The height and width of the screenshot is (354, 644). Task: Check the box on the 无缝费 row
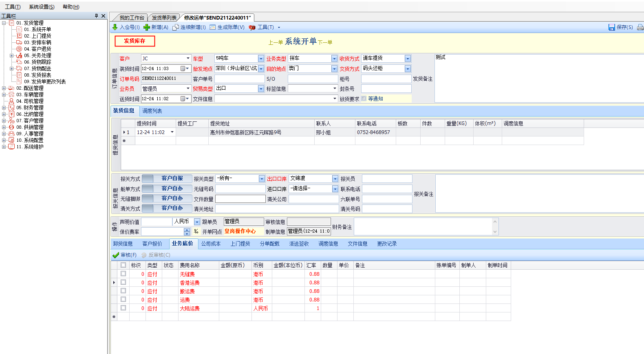123,274
